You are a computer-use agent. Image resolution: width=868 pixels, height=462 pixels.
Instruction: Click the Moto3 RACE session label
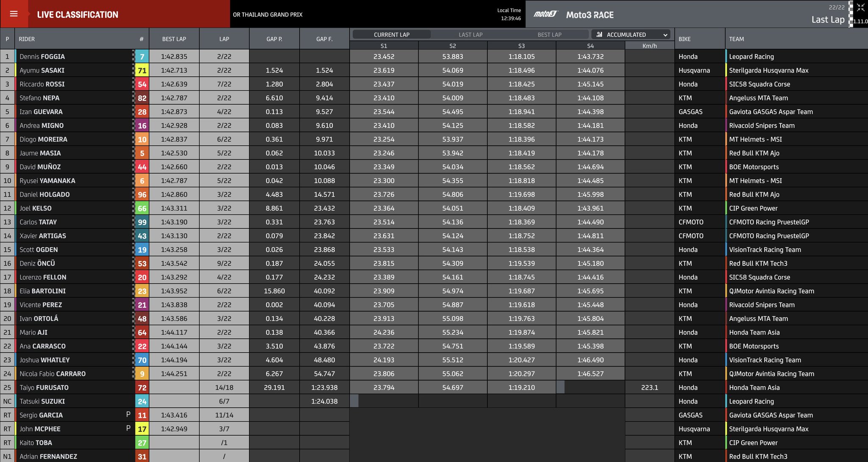[589, 15]
